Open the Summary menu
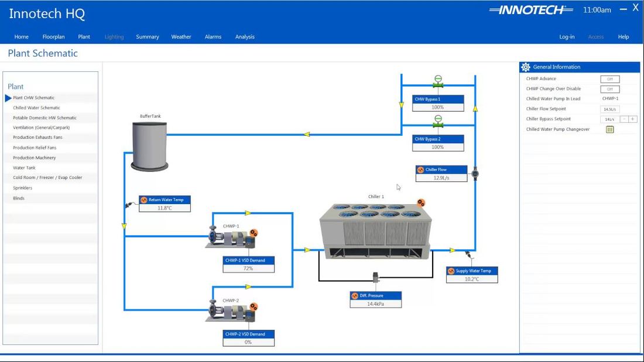 [148, 36]
